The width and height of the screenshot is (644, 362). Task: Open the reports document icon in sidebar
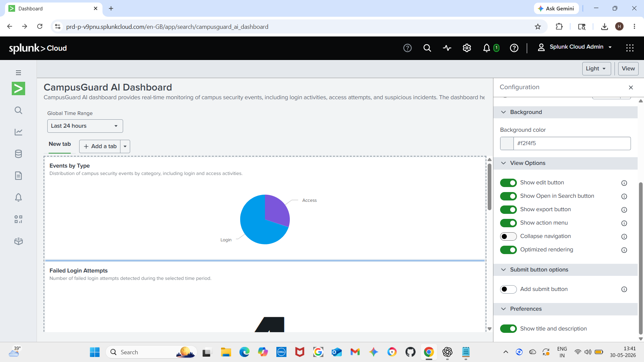pyautogui.click(x=18, y=176)
